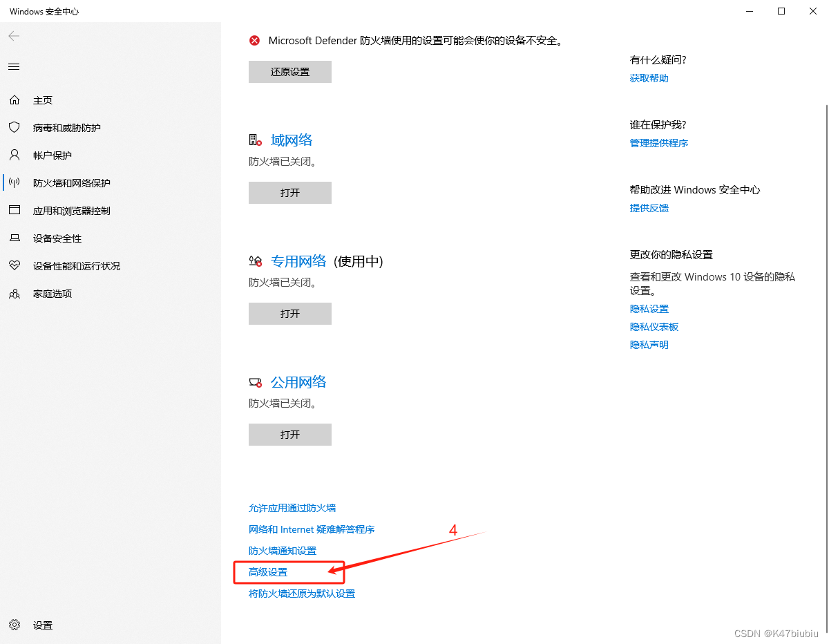Open 设备安全性 section

57,238
